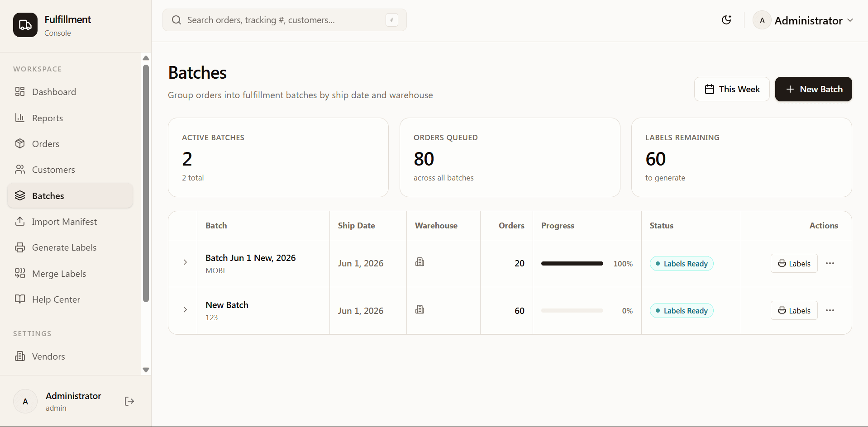Click the enter key hint in search
Viewport: 868px width, 427px height.
tap(392, 20)
